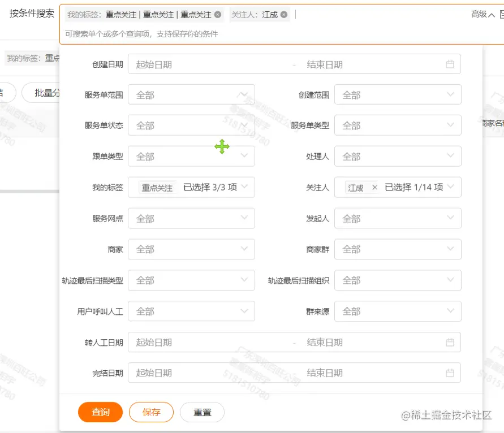This screenshot has height=433, width=504.
Task: Open the 服务网点 dropdown
Action: tap(192, 218)
